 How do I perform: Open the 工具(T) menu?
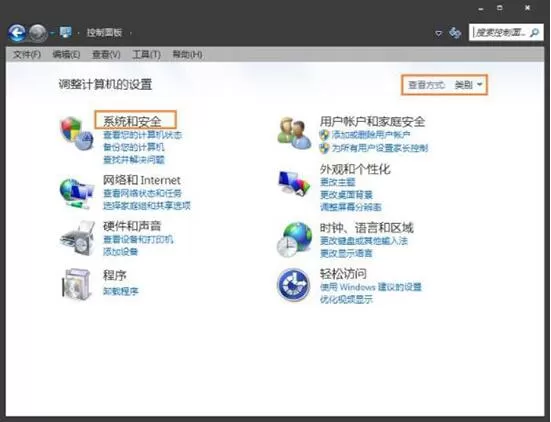(x=146, y=54)
